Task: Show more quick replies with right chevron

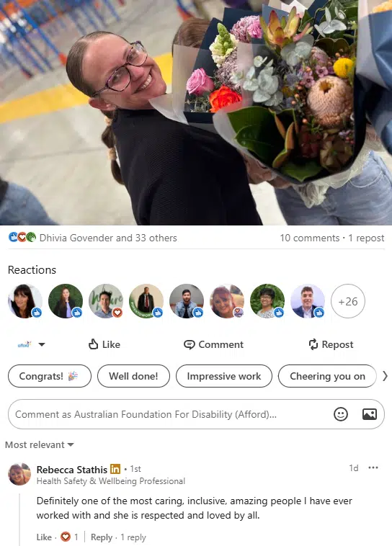Action: pos(385,376)
